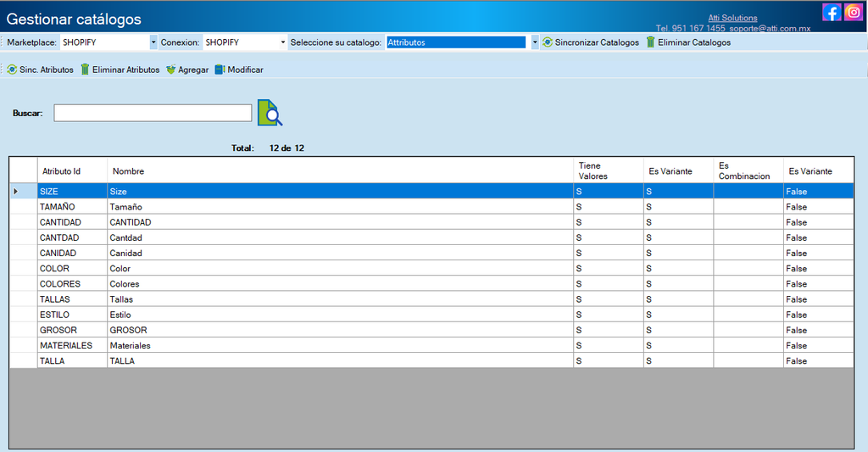Open the Instagram icon link

tap(854, 12)
